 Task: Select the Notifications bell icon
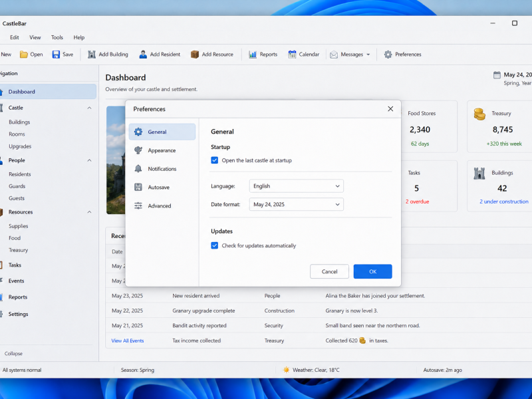tap(138, 169)
